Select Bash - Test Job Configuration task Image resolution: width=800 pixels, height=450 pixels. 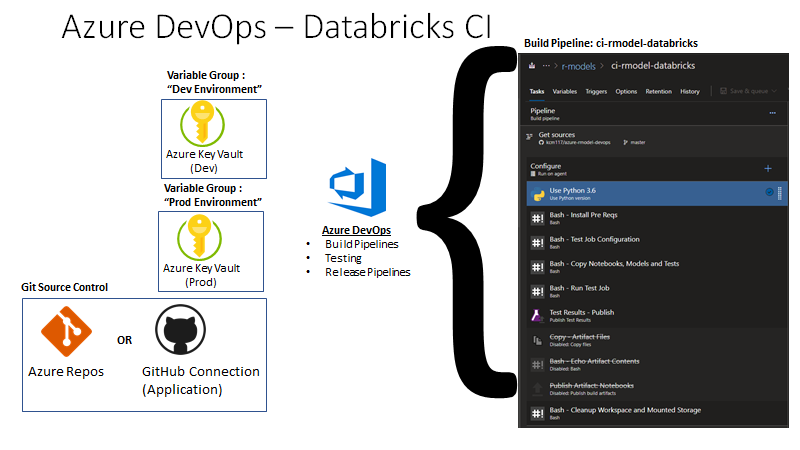657,243
